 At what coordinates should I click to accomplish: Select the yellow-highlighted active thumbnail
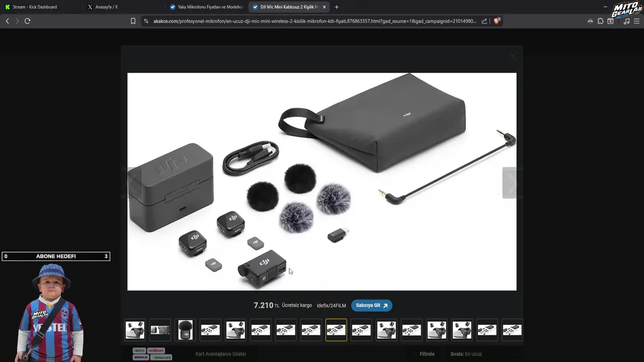(336, 330)
